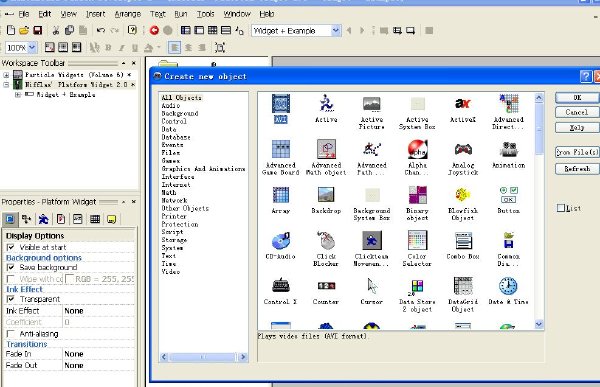Select the Games category

pyautogui.click(x=171, y=161)
